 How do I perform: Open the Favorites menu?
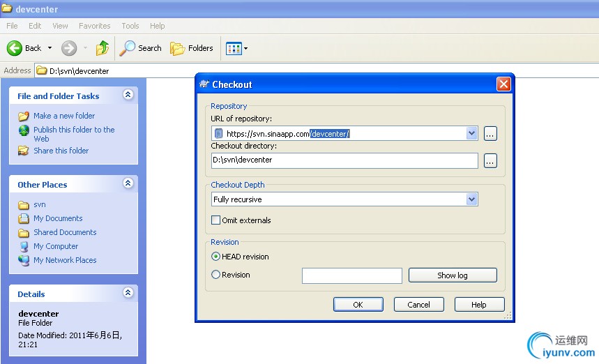click(94, 26)
